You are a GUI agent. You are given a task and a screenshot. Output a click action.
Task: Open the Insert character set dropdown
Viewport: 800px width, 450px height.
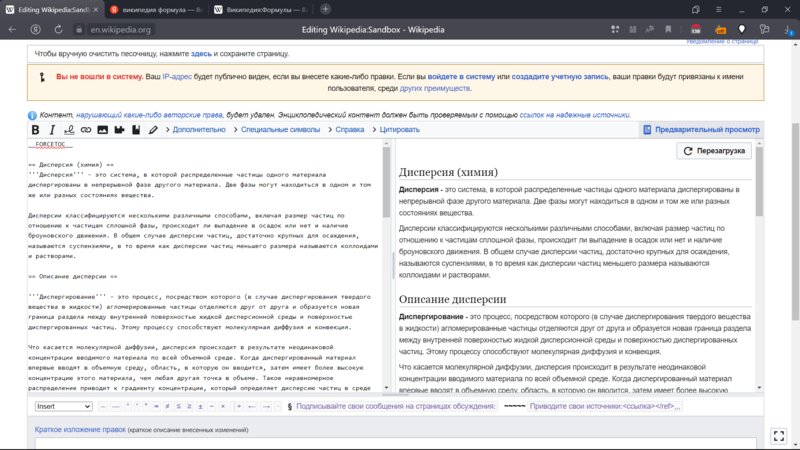coord(63,407)
